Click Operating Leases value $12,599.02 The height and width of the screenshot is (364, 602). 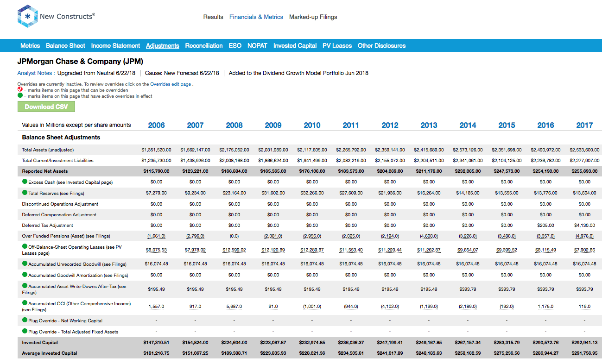234,250
